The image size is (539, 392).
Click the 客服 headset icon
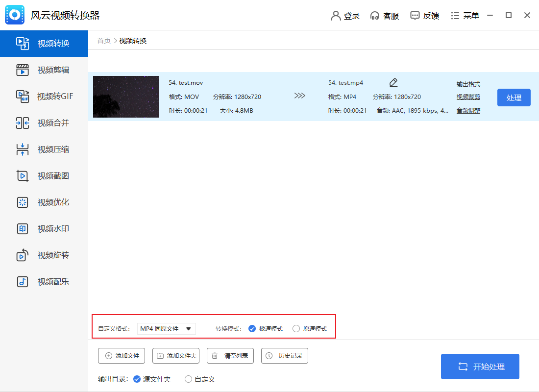click(375, 16)
